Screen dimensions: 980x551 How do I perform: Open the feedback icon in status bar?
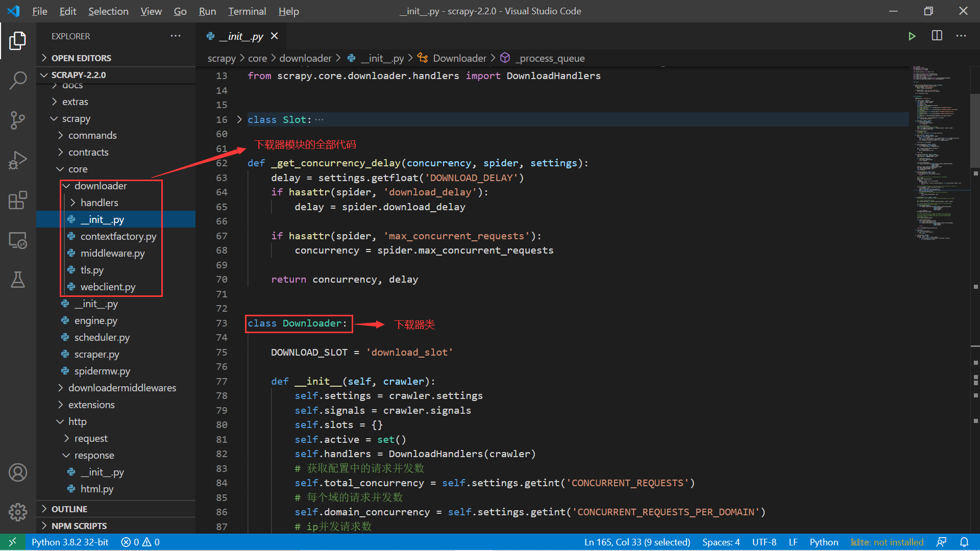coord(942,542)
